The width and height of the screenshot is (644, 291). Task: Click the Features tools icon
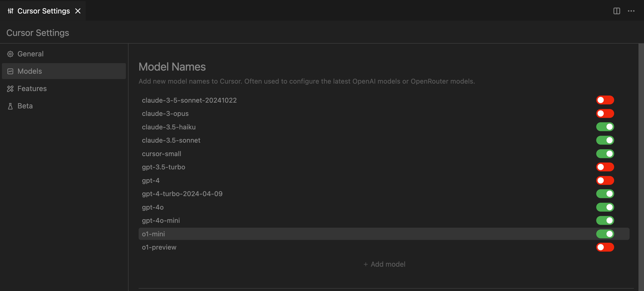point(10,89)
